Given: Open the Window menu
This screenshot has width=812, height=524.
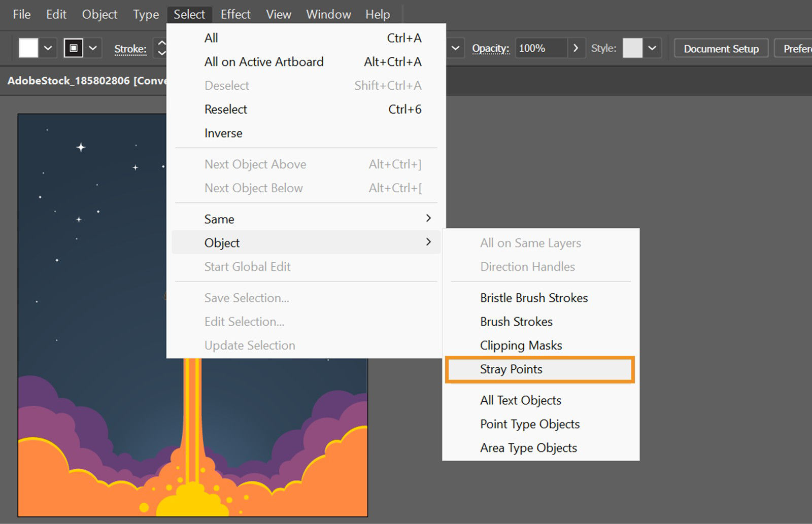Looking at the screenshot, I should click(x=328, y=14).
